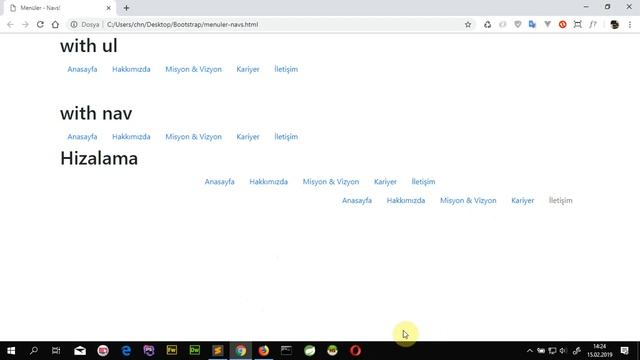Image resolution: width=640 pixels, height=360 pixels.
Task: Select the Menüler - Navs! tab
Action: 59,8
